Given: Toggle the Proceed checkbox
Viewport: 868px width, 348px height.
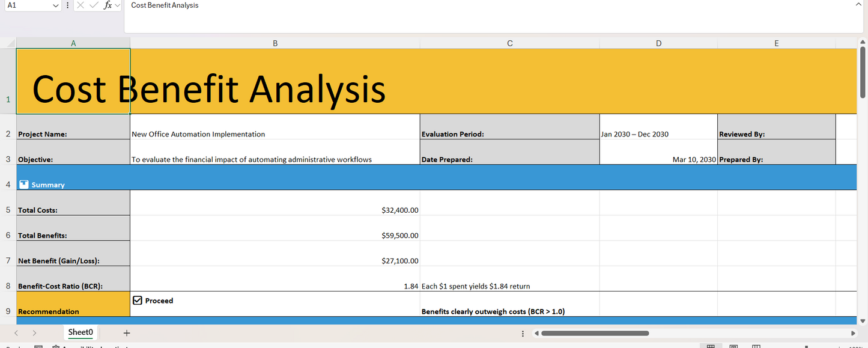Looking at the screenshot, I should [138, 301].
